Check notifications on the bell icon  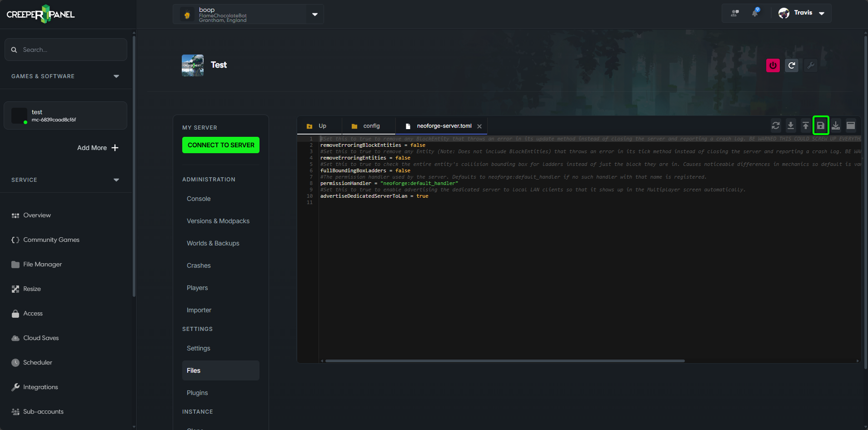click(755, 12)
